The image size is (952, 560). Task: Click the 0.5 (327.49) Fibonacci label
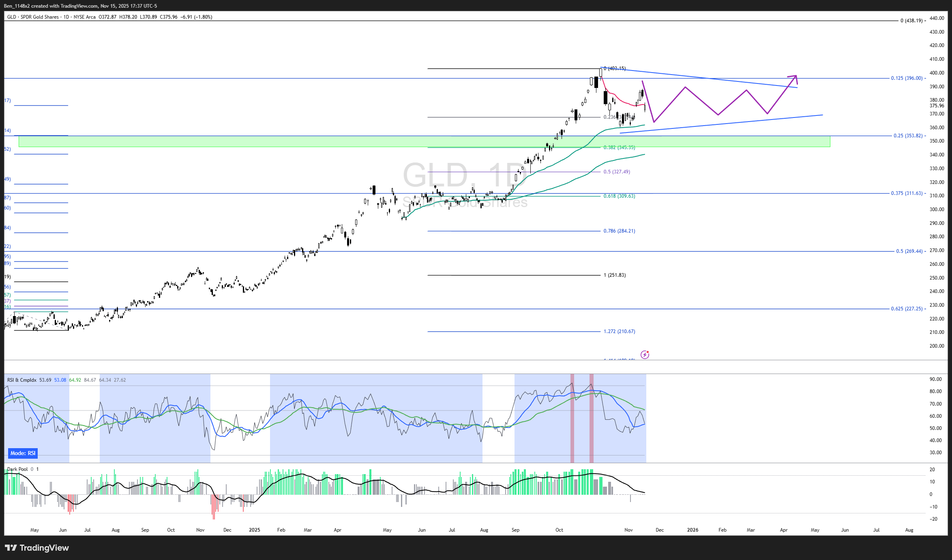617,172
